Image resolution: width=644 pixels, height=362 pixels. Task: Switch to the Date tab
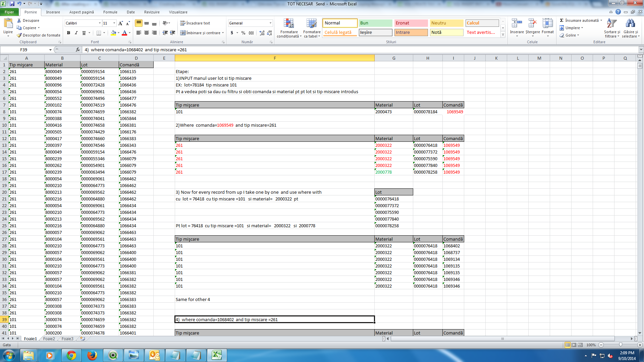click(x=131, y=12)
